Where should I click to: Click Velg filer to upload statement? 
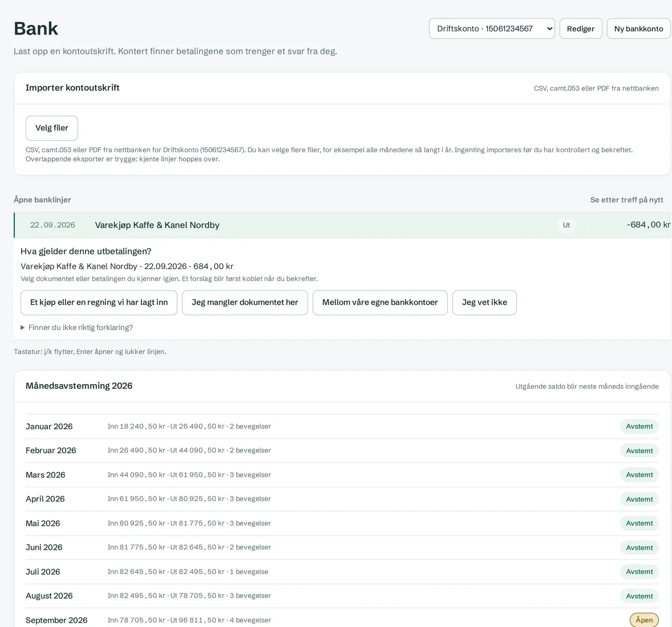click(52, 128)
